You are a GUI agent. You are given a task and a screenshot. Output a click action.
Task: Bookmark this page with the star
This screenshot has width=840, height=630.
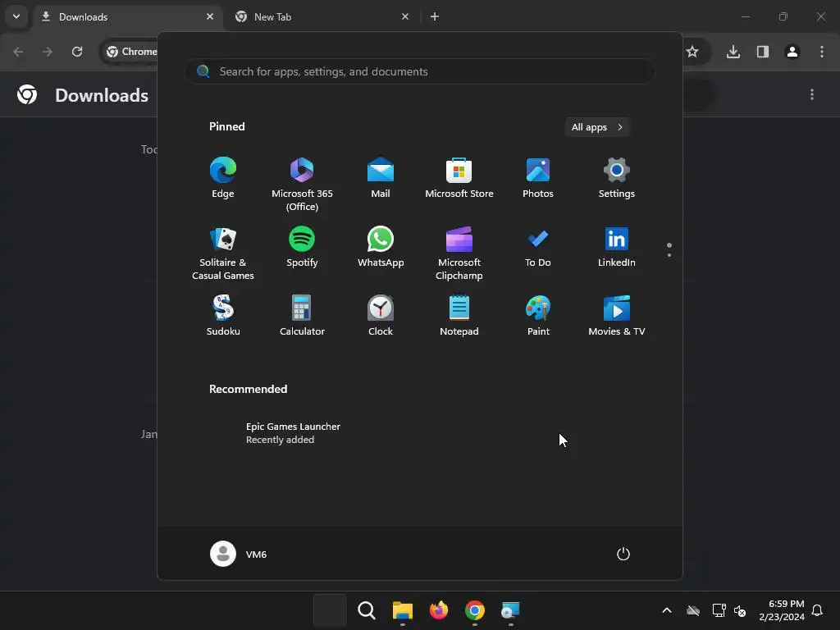[x=692, y=52]
